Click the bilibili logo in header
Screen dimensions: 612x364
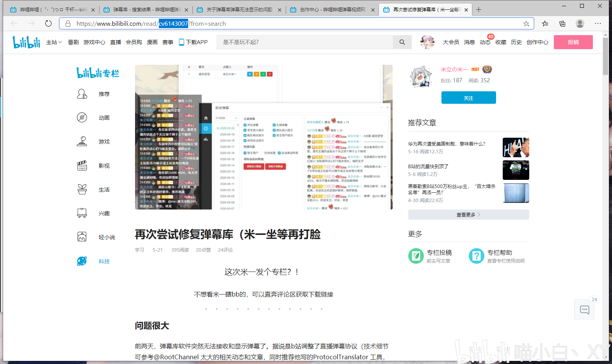click(26, 42)
